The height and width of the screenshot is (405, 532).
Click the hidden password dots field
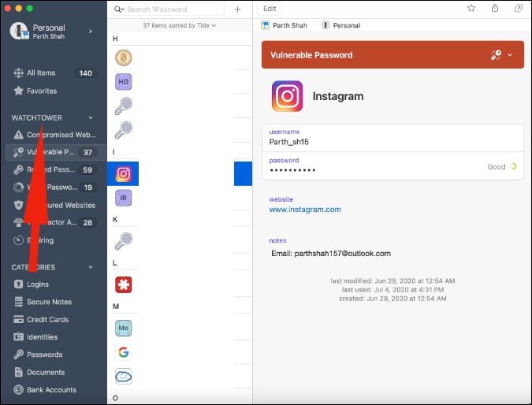292,170
